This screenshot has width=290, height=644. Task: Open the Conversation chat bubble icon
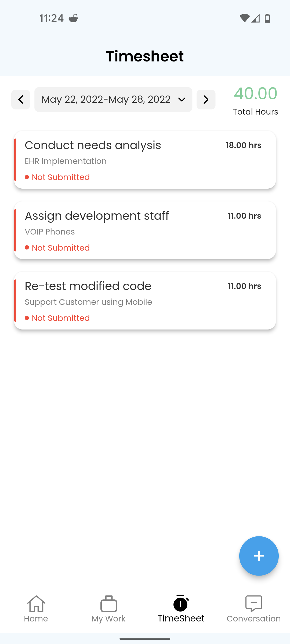pyautogui.click(x=254, y=604)
